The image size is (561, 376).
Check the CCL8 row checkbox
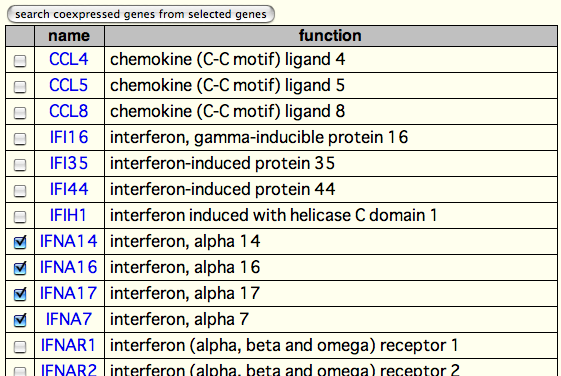point(20,113)
